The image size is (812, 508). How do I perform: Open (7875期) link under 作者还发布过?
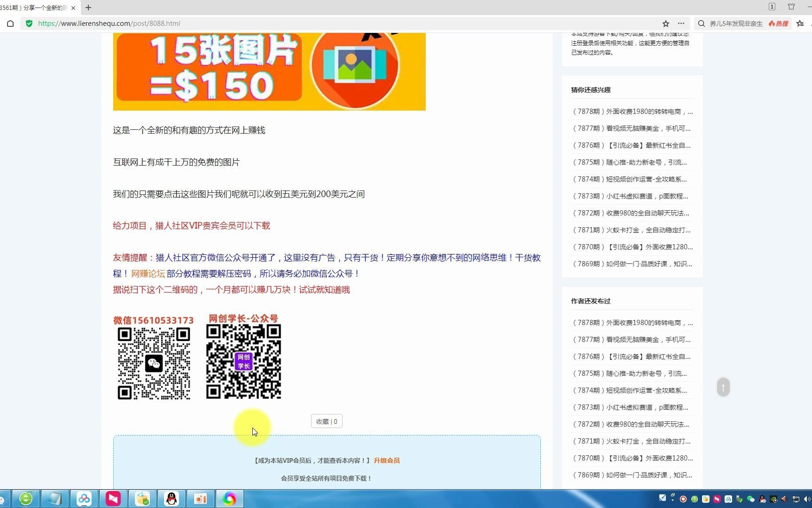point(629,373)
